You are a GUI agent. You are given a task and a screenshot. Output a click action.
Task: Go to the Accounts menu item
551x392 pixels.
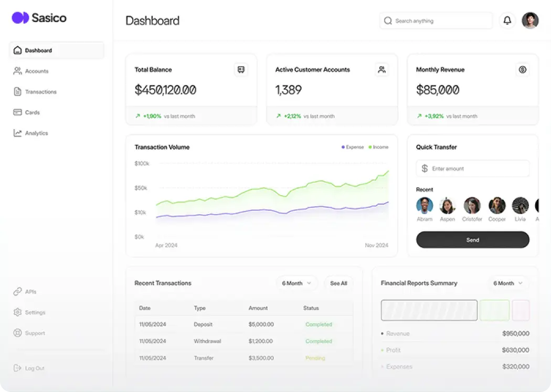click(36, 71)
